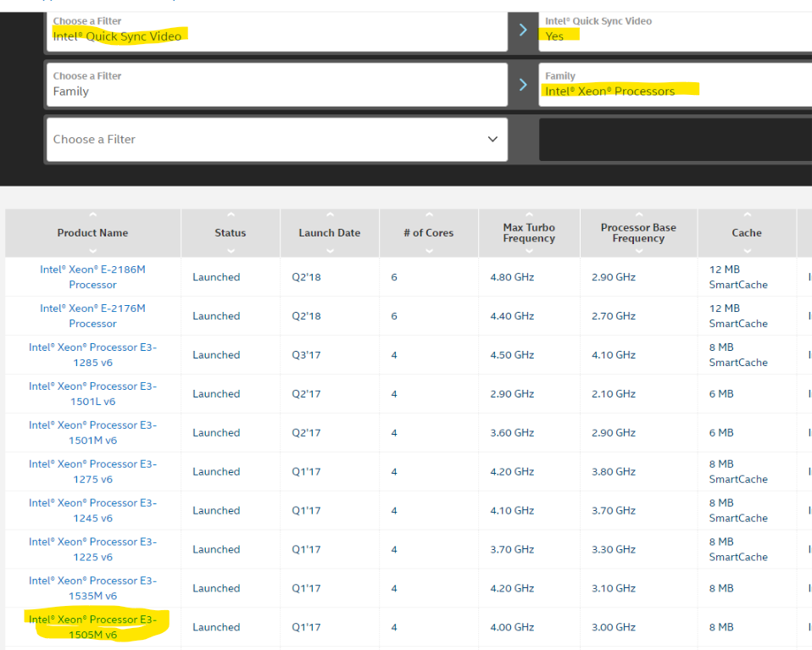Click the Launch Date column header

click(x=330, y=233)
